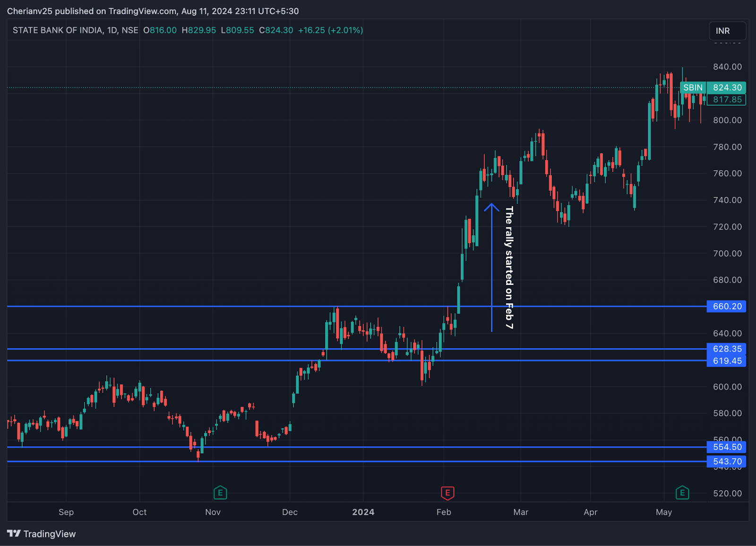The image size is (756, 546).
Task: Click the Sep label on time axis
Action: [66, 512]
